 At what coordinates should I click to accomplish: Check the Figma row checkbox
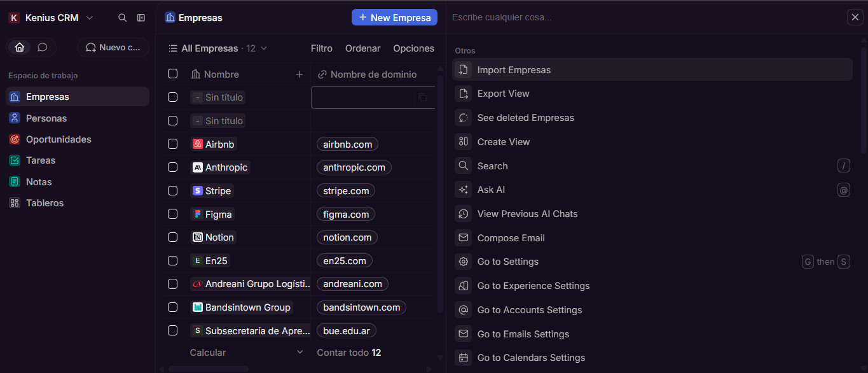coord(172,214)
